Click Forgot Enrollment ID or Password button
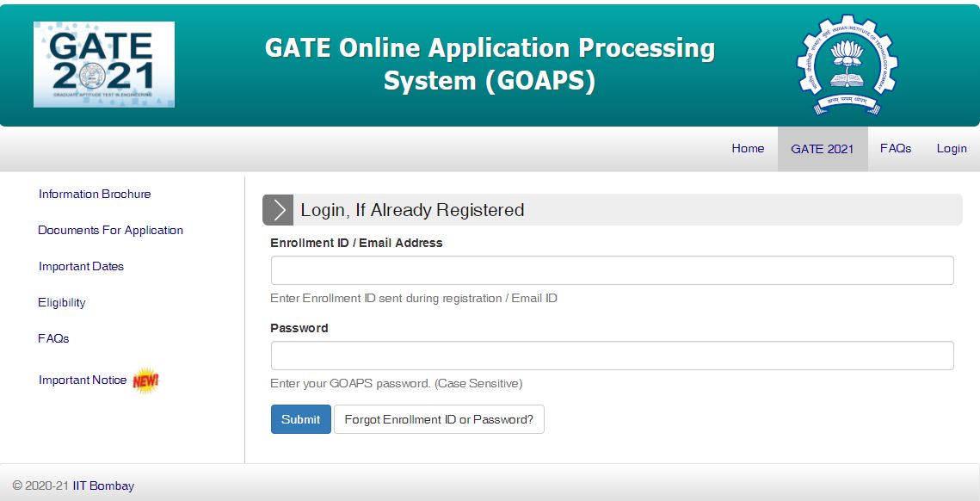This screenshot has width=980, height=501. 439,419
